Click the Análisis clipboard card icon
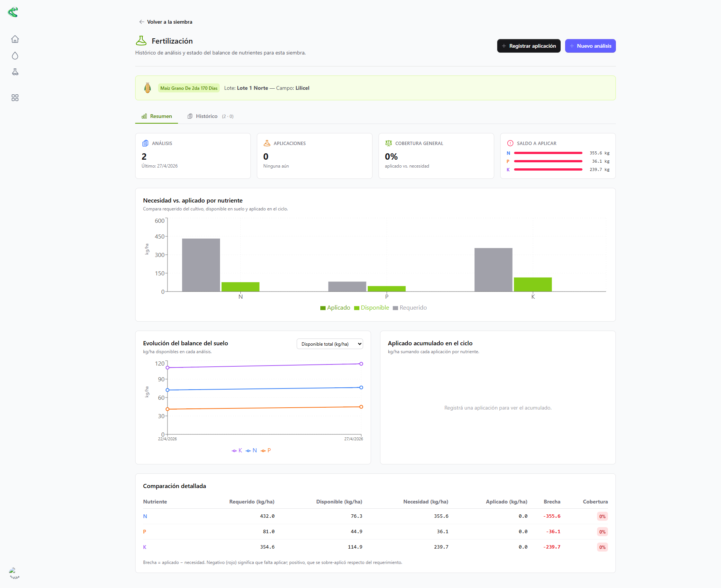Image resolution: width=721 pixels, height=588 pixels. point(145,143)
